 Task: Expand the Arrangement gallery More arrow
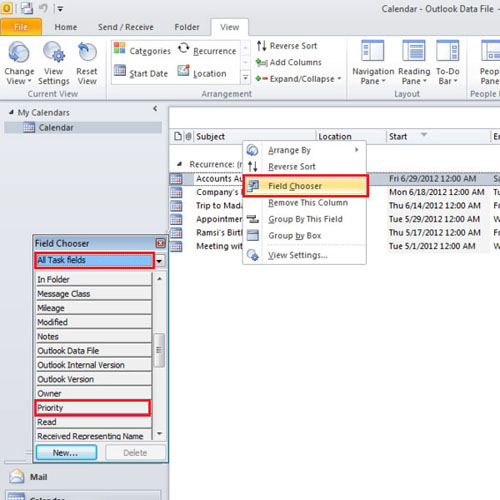245,78
